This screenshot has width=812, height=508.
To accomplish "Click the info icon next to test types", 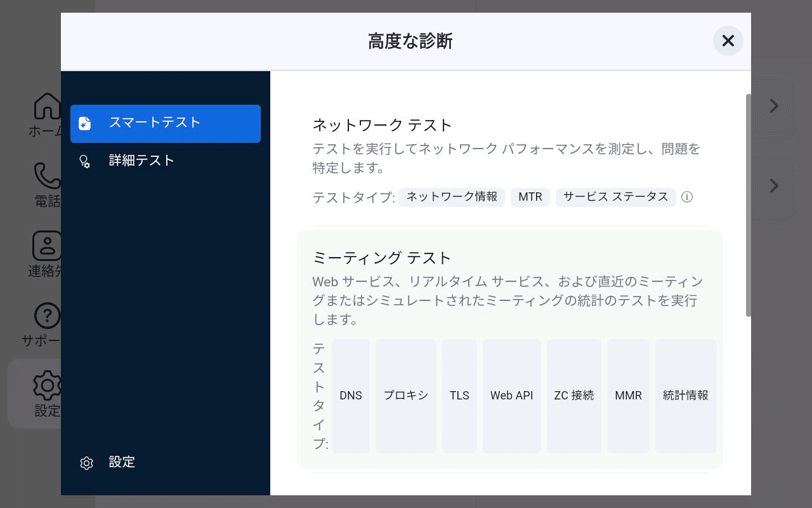I will (x=687, y=197).
